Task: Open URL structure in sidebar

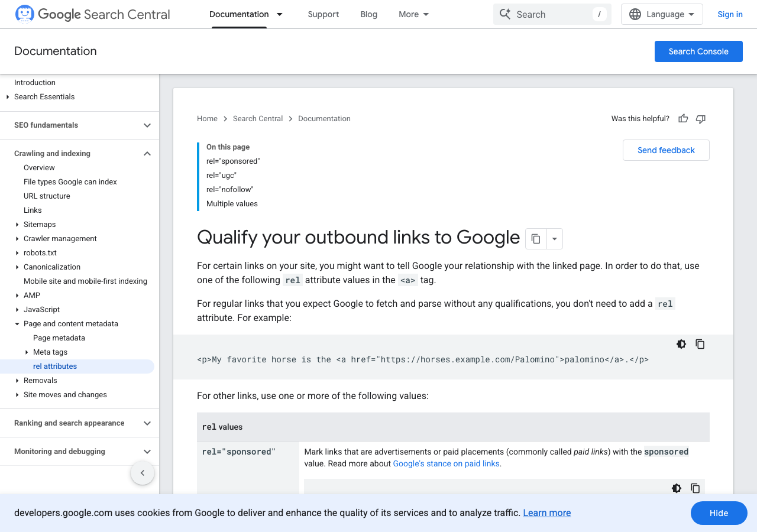Action: (47, 196)
